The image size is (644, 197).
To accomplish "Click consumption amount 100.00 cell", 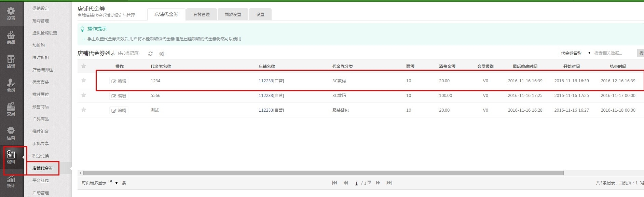I will pos(446,96).
